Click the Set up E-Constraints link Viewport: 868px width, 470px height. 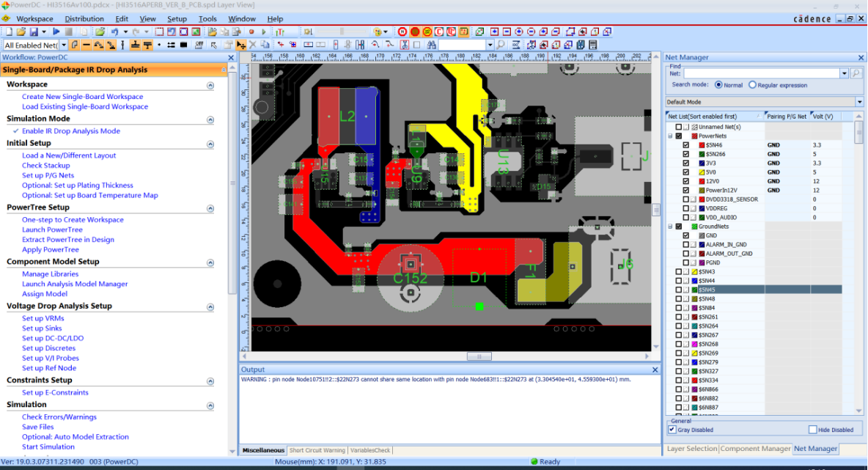[x=56, y=392]
